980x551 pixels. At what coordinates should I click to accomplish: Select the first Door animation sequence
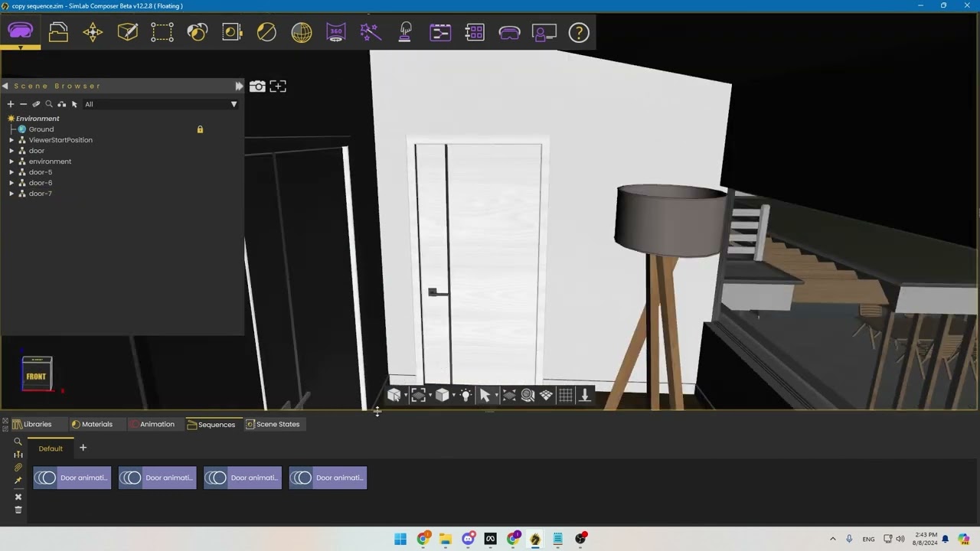tap(71, 478)
